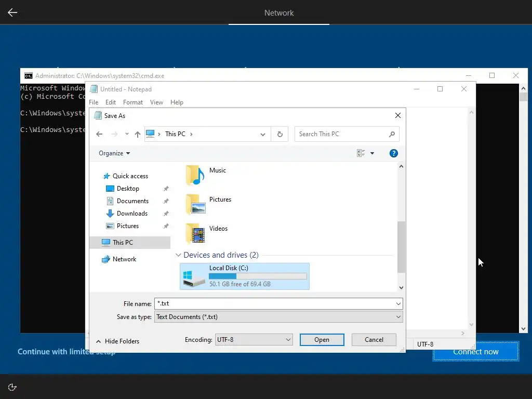
Task: Open Notepad File menu
Action: coord(94,102)
